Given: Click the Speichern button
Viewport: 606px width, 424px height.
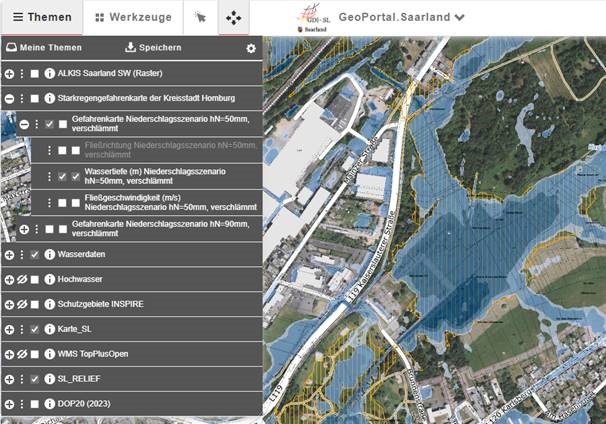Looking at the screenshot, I should (153, 48).
